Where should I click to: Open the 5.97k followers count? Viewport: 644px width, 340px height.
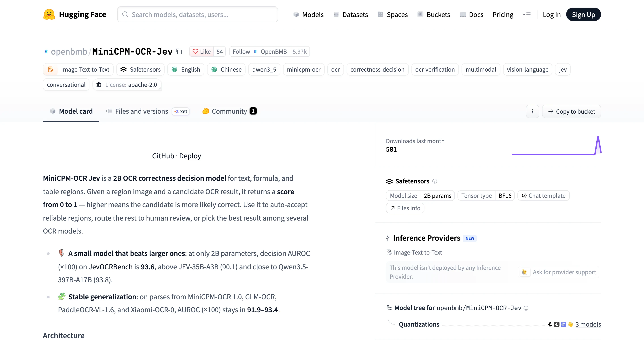(299, 51)
